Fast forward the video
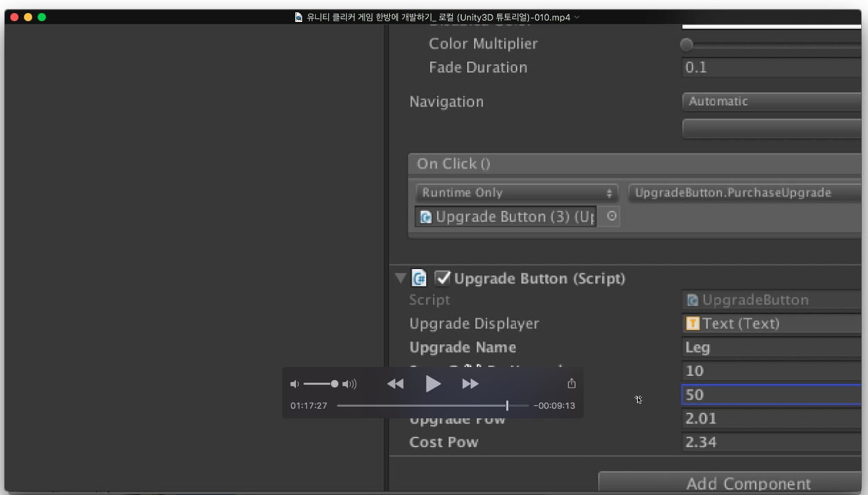 coord(471,384)
